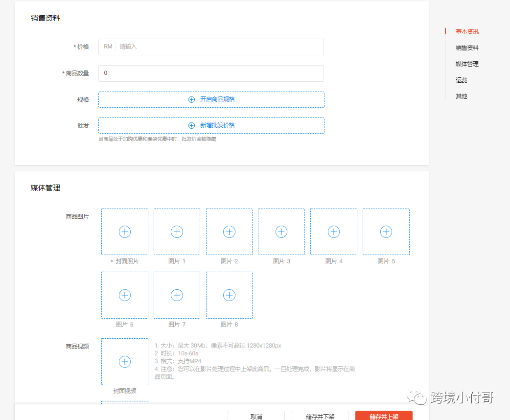Click the video size note 最大 30Mb

(x=191, y=346)
